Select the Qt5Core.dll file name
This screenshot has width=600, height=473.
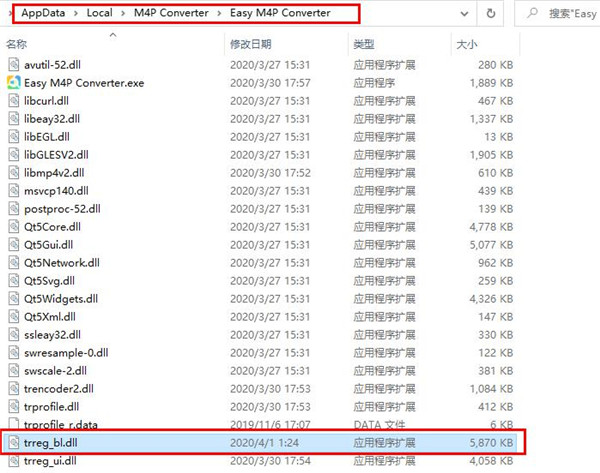[x=52, y=227]
